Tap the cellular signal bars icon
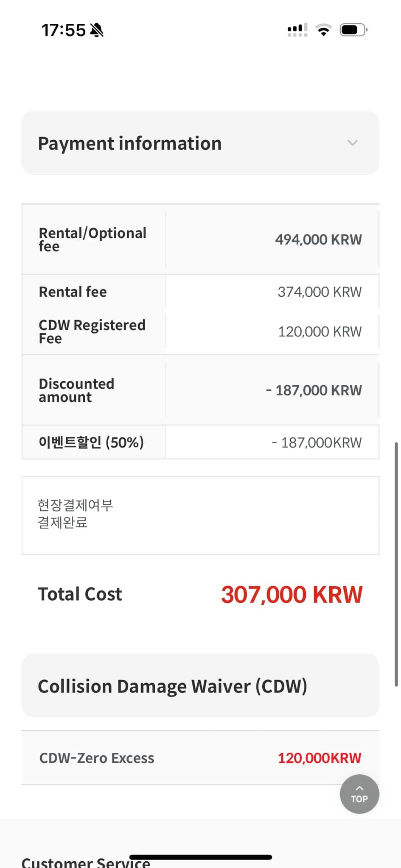The width and height of the screenshot is (401, 868). 297,30
